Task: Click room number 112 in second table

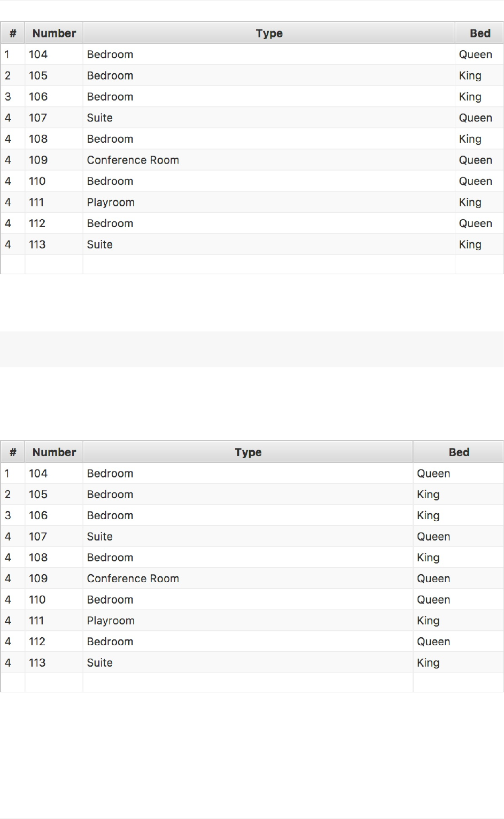Action: click(37, 642)
